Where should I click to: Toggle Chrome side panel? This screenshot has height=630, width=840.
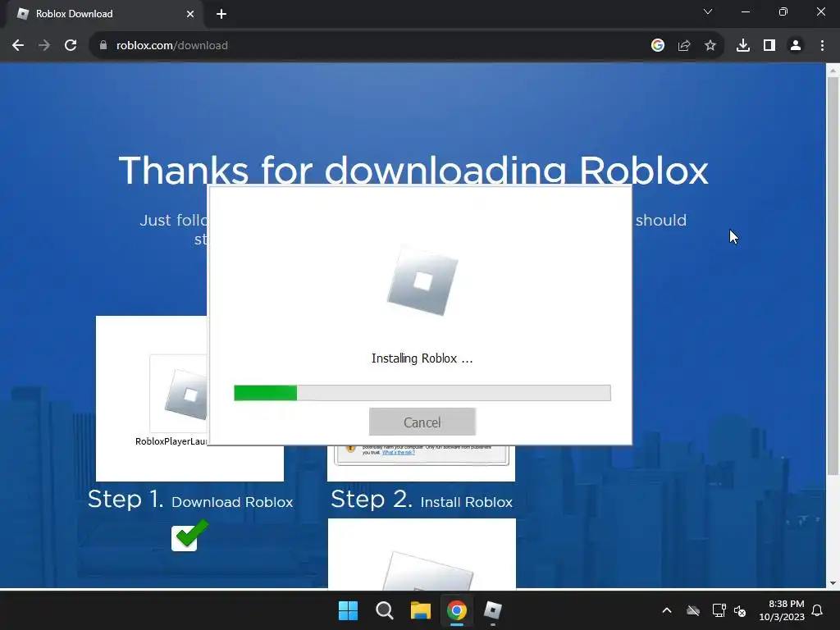tap(769, 46)
